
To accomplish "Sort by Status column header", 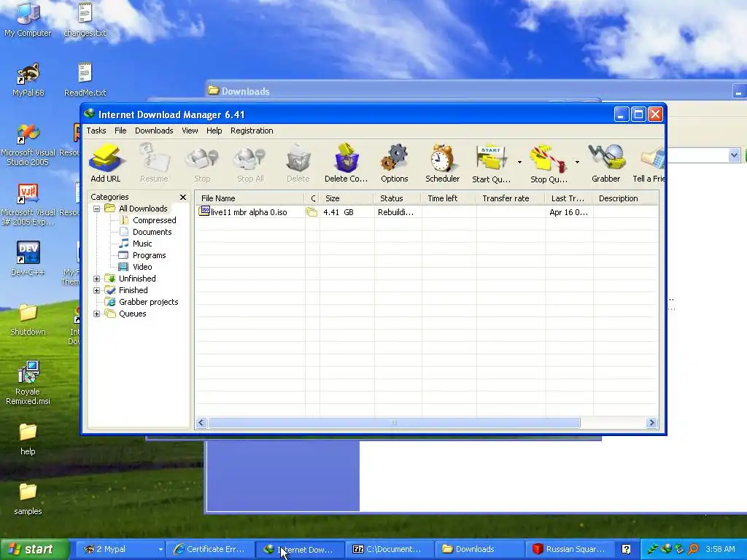I will pyautogui.click(x=398, y=198).
